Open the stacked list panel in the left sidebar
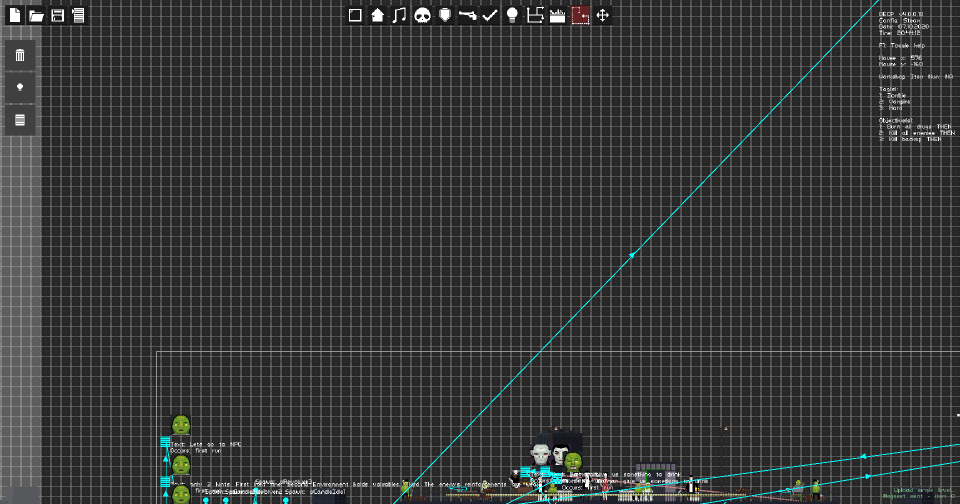 point(20,120)
